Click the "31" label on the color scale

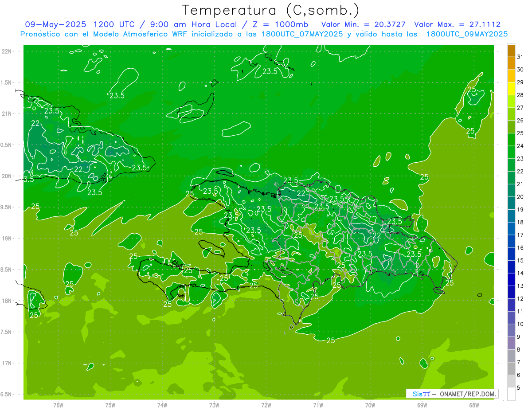pos(520,57)
